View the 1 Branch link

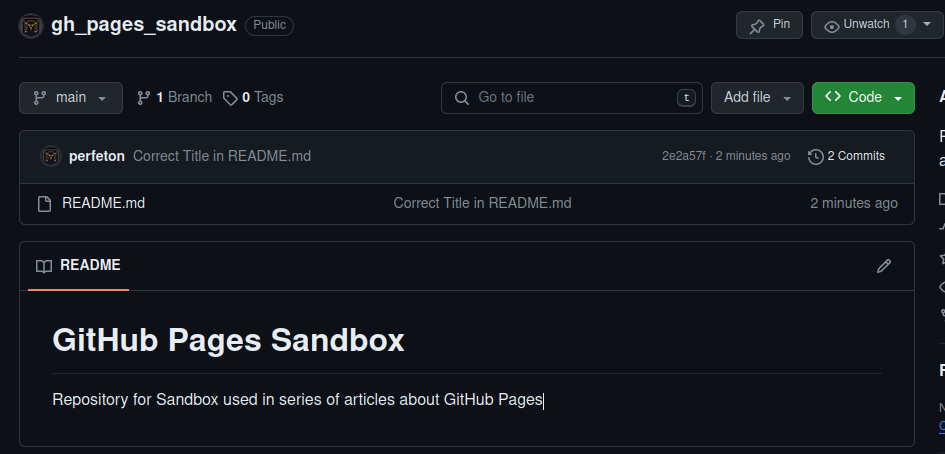[174, 98]
